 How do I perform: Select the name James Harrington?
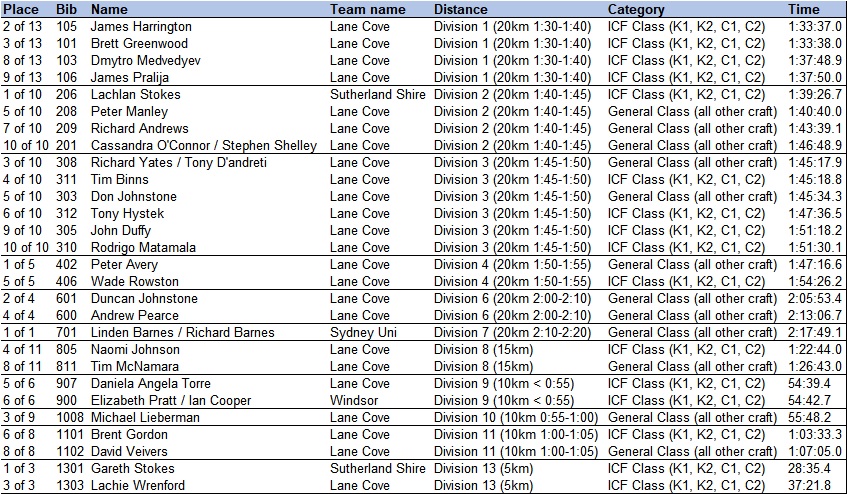point(141,26)
